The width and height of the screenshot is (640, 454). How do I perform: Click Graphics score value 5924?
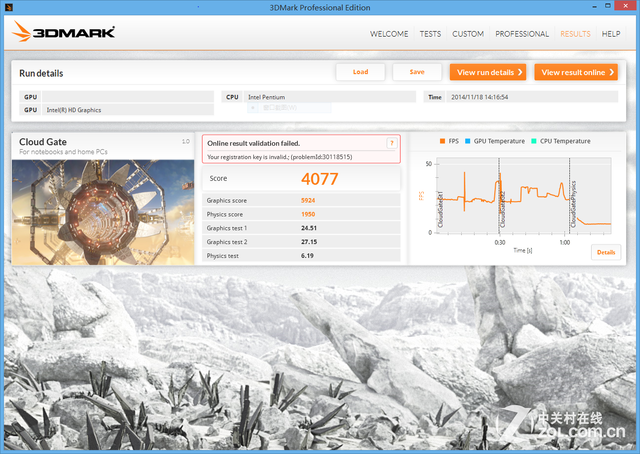point(308,200)
